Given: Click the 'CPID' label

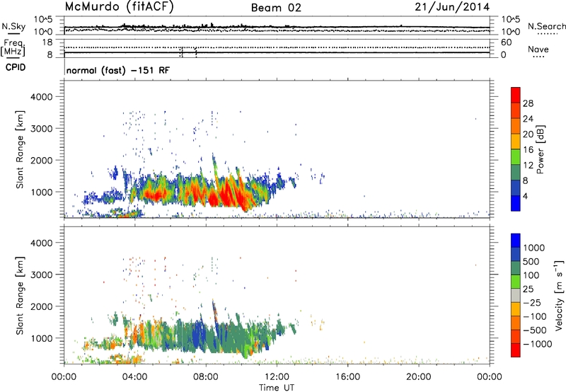Looking at the screenshot, I should [x=16, y=67].
